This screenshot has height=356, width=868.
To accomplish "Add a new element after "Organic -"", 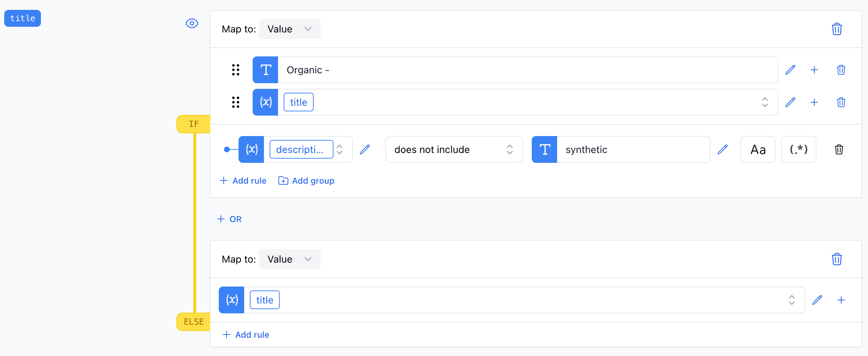I will click(814, 70).
